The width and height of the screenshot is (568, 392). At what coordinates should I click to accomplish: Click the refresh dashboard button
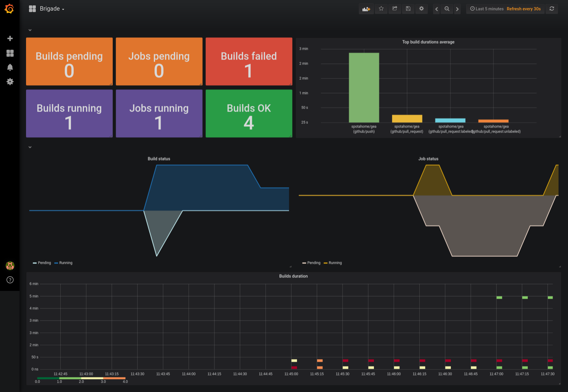(552, 9)
